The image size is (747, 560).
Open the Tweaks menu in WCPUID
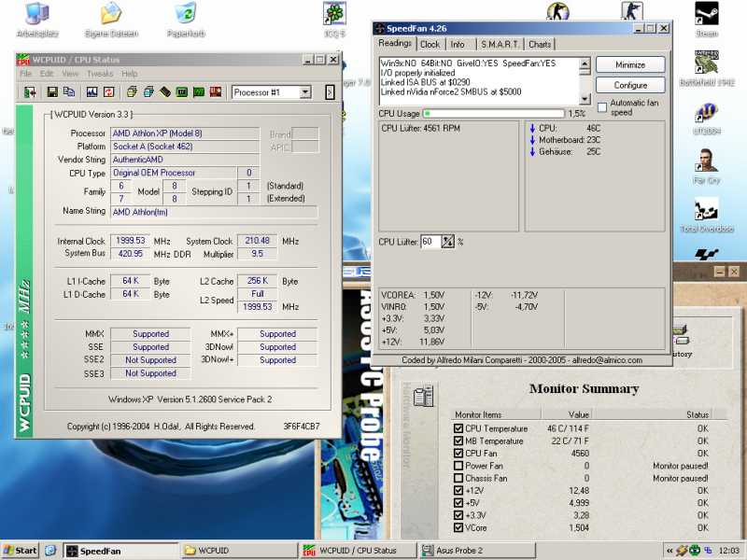[x=99, y=74]
